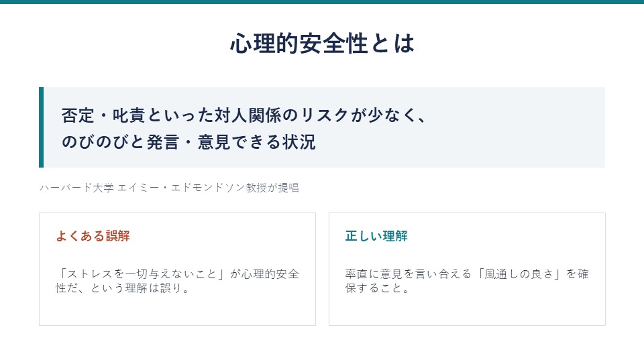The height and width of the screenshot is (362, 644).
Task: Click the heading 正しい理解
Action: [x=376, y=236]
